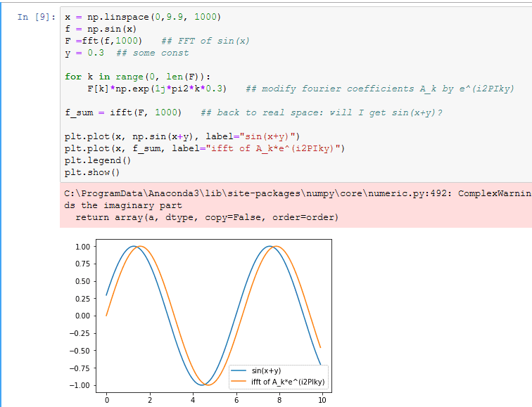Click the 'return array(a, dtype...' warning line
The image size is (532, 407).
click(207, 218)
